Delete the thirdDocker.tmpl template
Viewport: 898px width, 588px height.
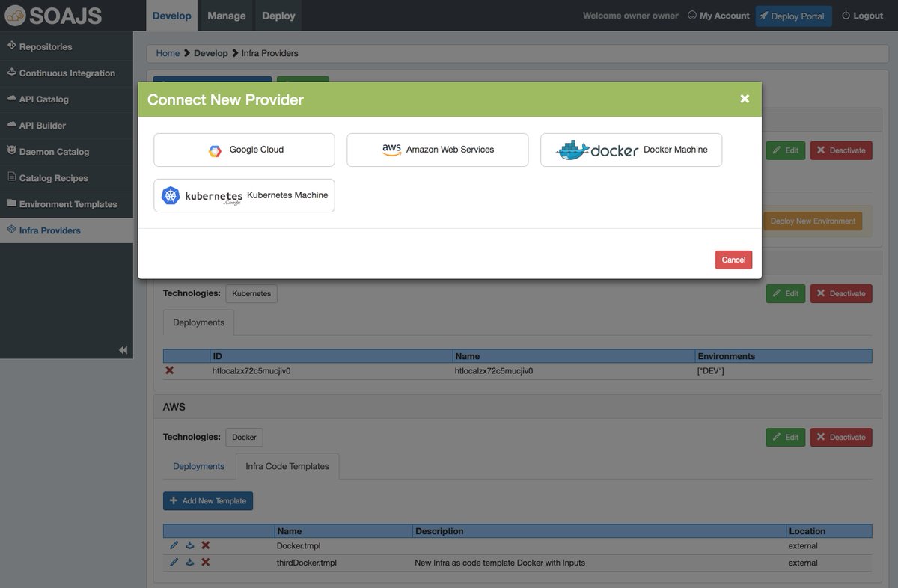pyautogui.click(x=205, y=562)
